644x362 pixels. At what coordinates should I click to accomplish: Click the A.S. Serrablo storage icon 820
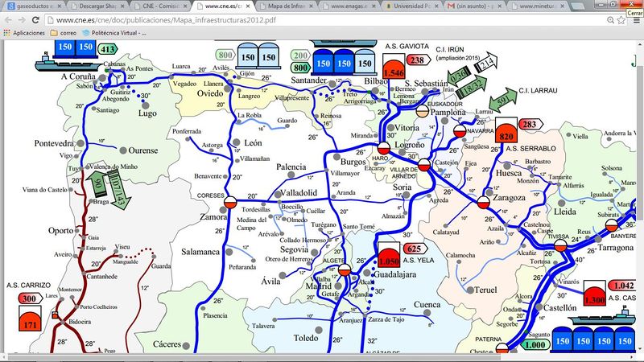[506, 133]
